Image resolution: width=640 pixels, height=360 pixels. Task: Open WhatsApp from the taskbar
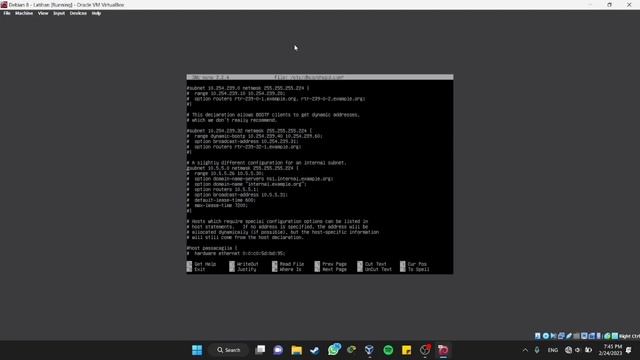[333, 349]
